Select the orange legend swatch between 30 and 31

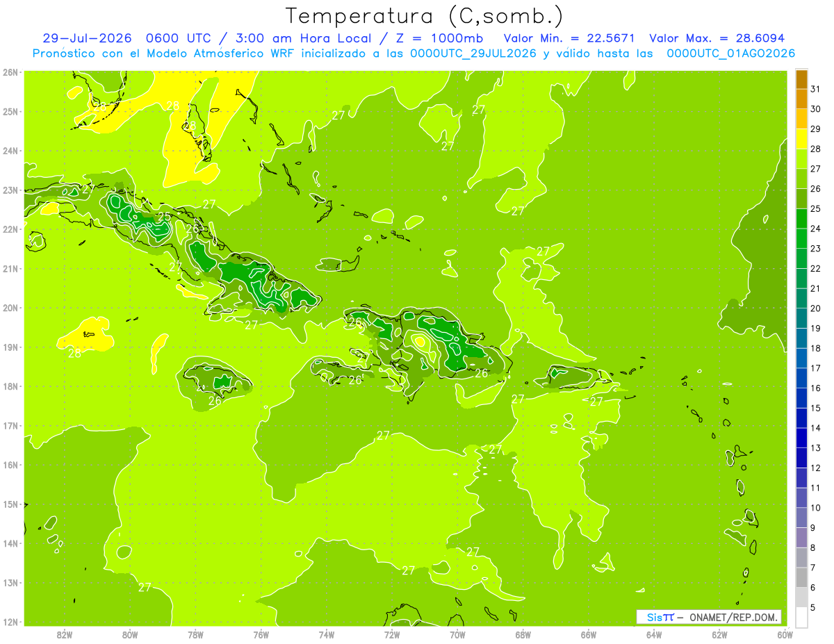[802, 99]
